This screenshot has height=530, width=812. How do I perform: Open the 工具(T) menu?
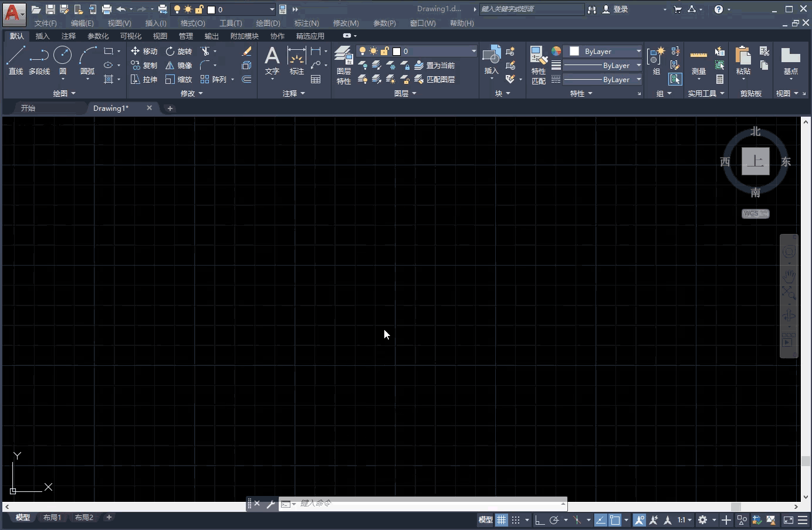click(x=231, y=23)
